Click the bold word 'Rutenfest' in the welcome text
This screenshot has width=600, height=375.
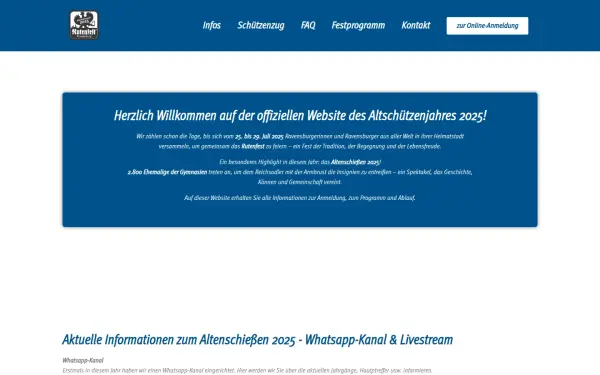click(x=253, y=146)
